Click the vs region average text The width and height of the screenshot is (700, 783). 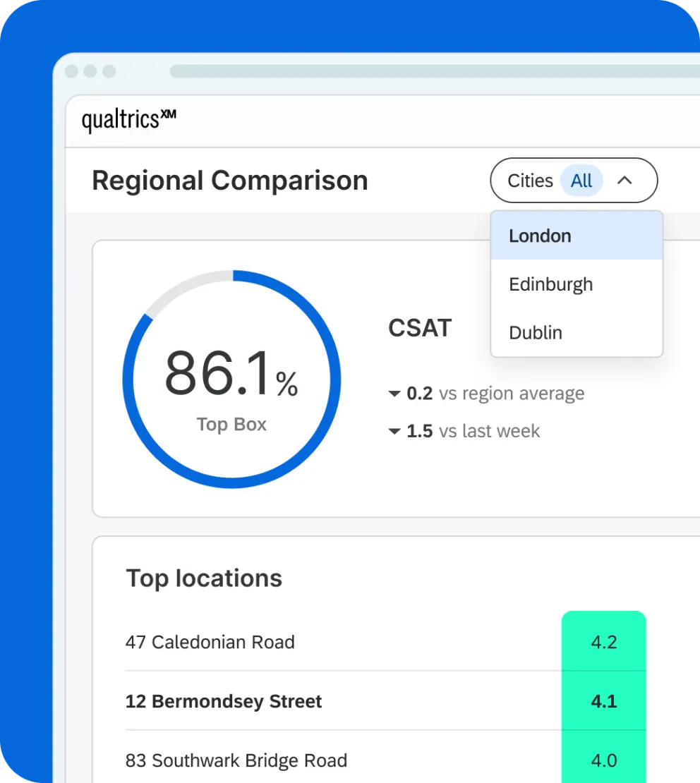512,394
